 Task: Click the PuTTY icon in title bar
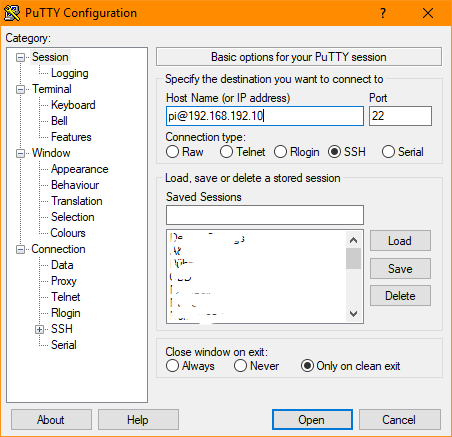coord(12,13)
